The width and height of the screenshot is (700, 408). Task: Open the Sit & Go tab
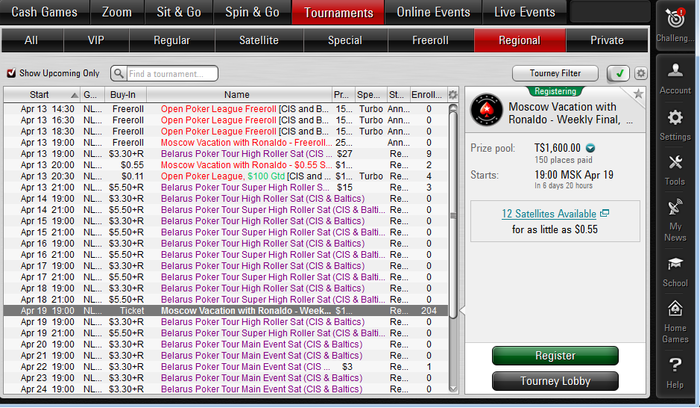pyautogui.click(x=179, y=12)
